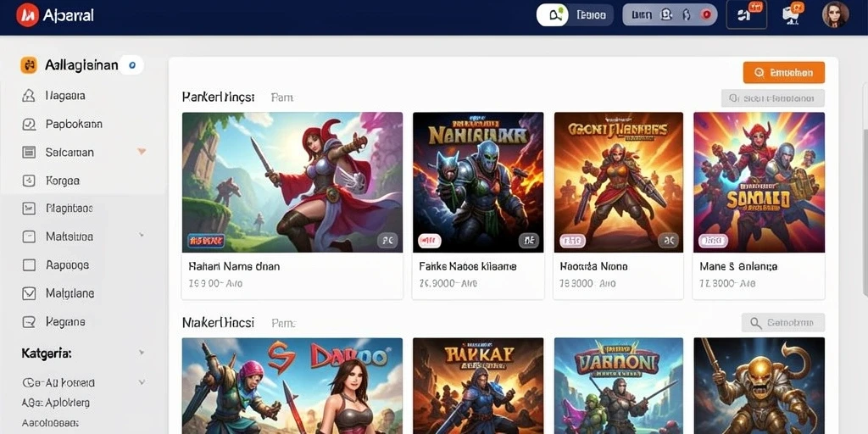This screenshot has height=434, width=868.
Task: Select the Ge-All Komeid category
Action: [x=58, y=382]
